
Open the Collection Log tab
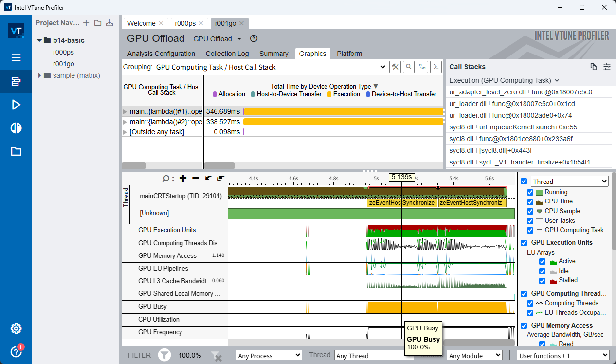[x=227, y=54]
